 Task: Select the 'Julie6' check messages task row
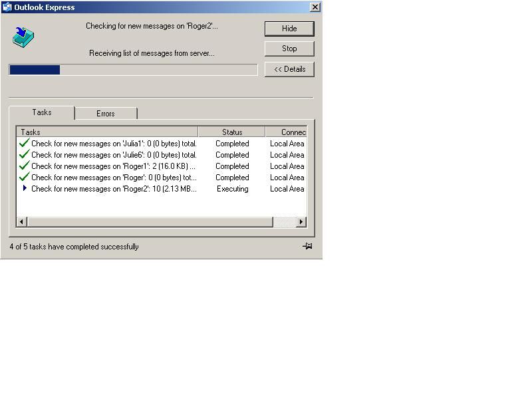tap(162, 155)
